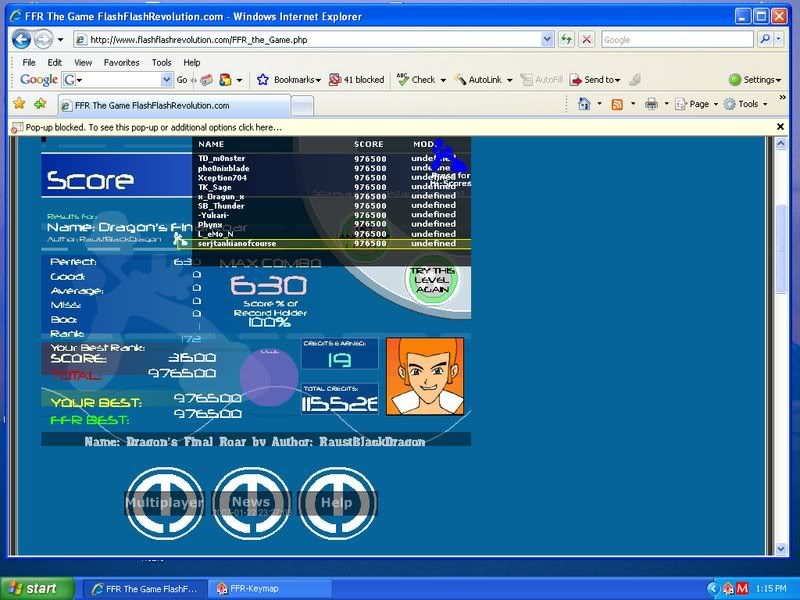Open the Tools menu in menu bar
This screenshot has width=800, height=600.
pos(161,62)
